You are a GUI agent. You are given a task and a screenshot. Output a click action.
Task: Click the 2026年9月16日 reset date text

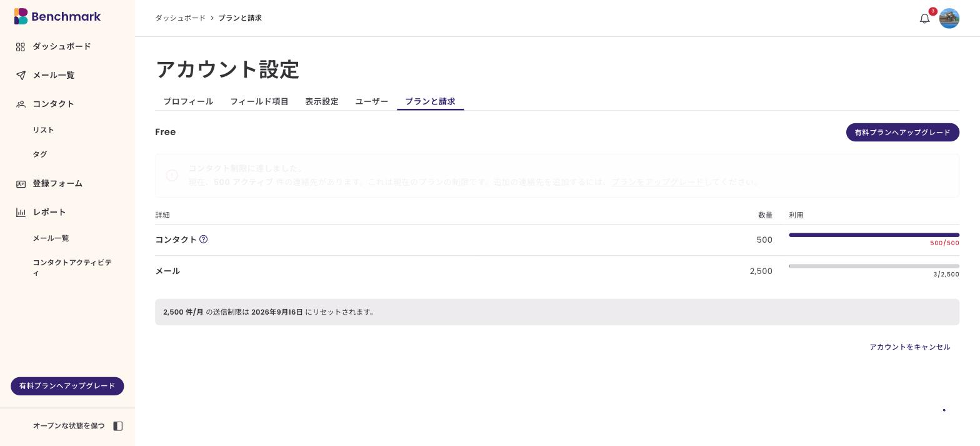(277, 312)
